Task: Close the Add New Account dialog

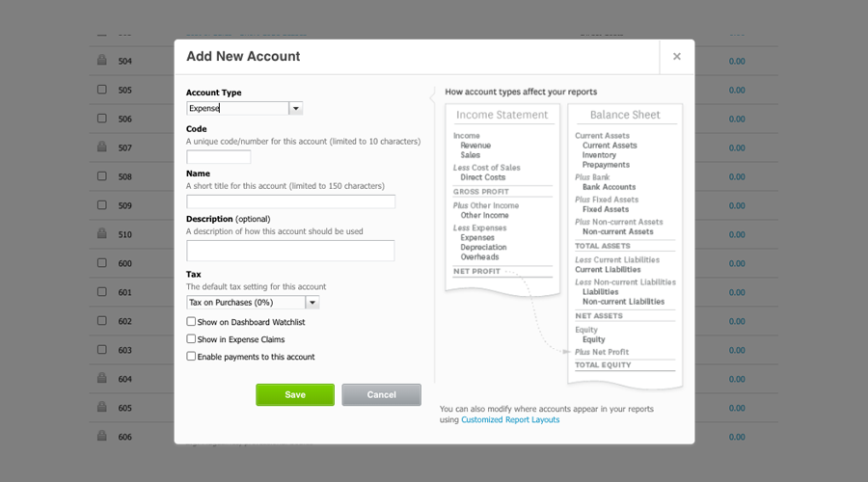Action: pos(676,57)
